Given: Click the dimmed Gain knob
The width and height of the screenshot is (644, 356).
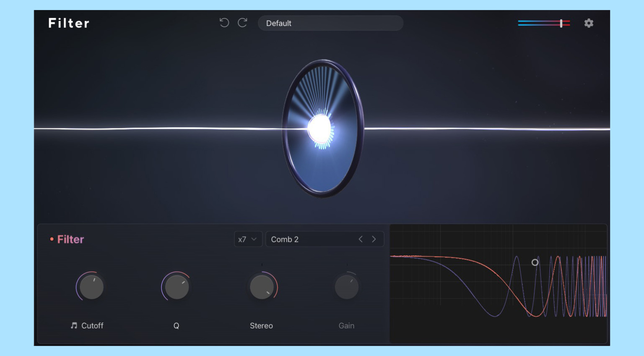Looking at the screenshot, I should tap(346, 287).
